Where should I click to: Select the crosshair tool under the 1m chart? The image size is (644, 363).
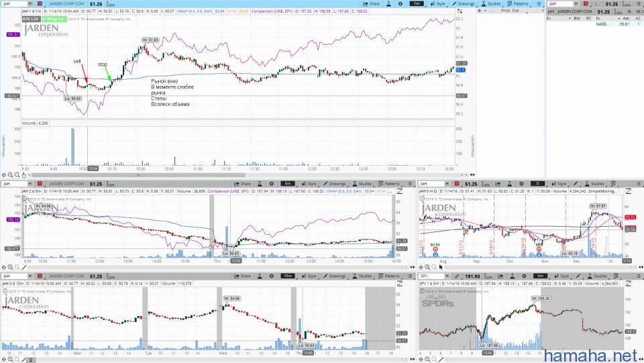[x=4, y=175]
